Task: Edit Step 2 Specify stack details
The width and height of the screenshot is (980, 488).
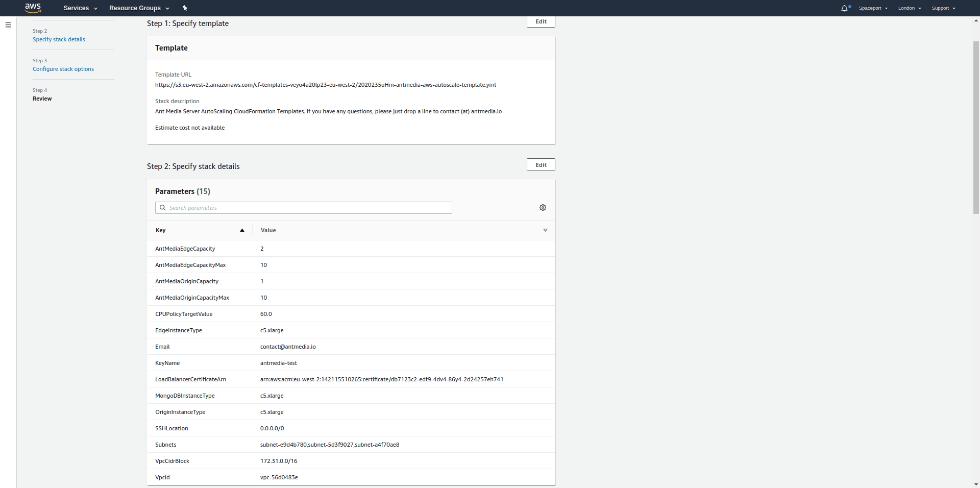Action: tap(541, 165)
